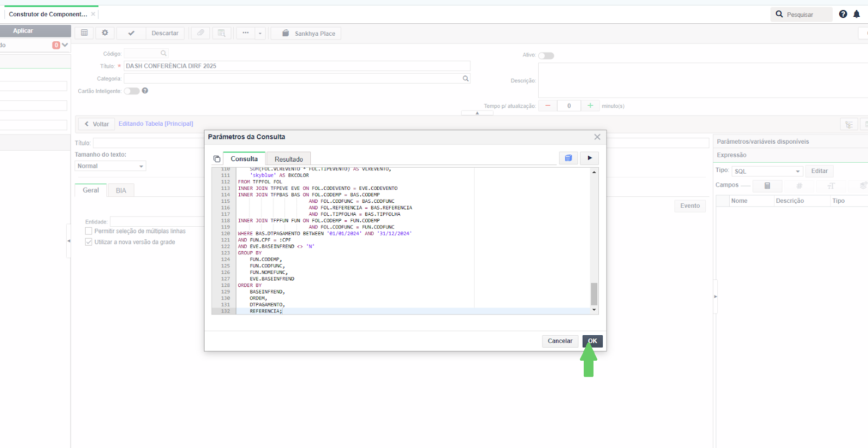The image size is (868, 448).
Task: Click the text type icon in Campos
Action: pyautogui.click(x=831, y=186)
